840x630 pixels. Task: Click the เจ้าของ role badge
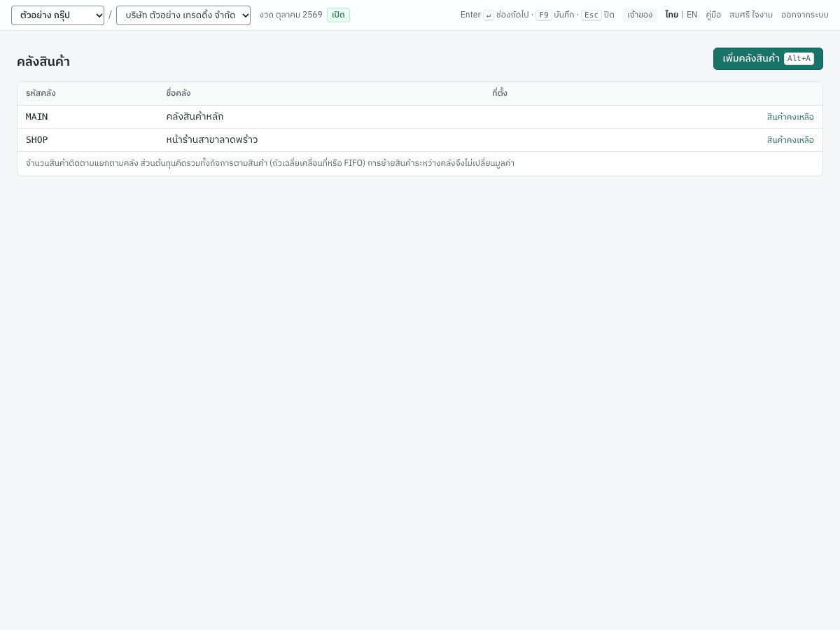640,15
